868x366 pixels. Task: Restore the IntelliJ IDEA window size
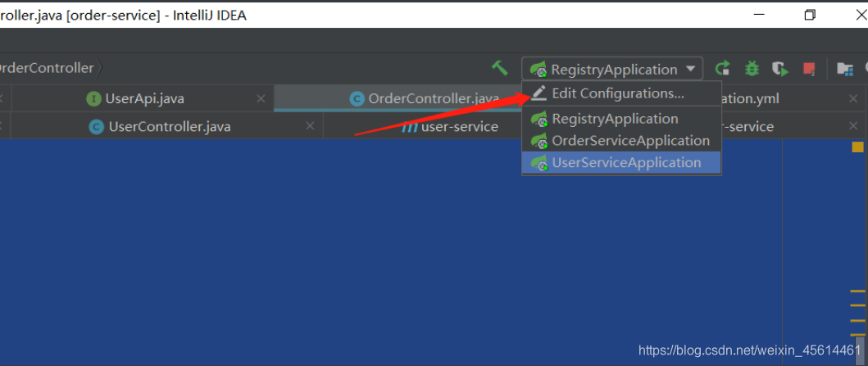(809, 15)
